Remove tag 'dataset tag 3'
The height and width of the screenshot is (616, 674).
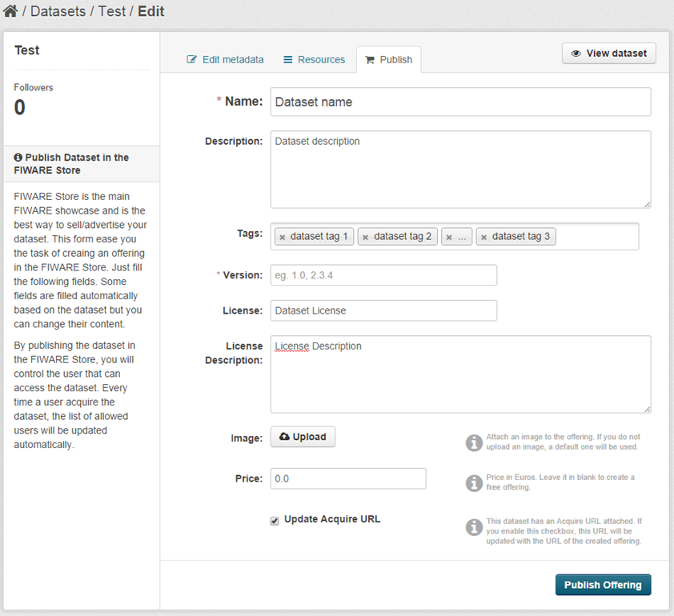(x=484, y=237)
